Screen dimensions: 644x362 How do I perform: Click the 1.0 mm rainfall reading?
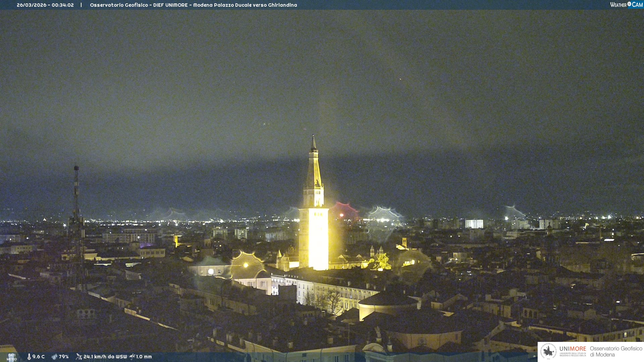pyautogui.click(x=144, y=357)
